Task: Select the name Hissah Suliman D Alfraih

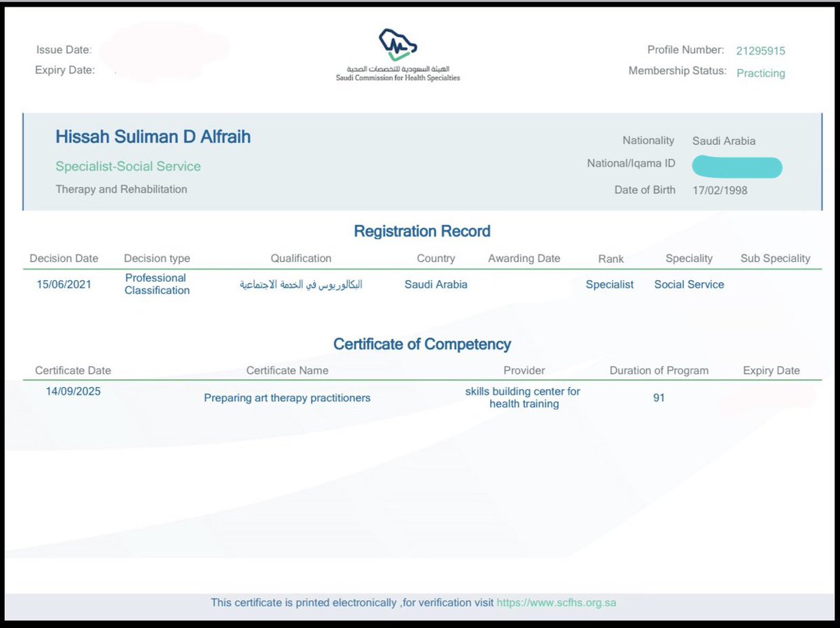Action: click(x=153, y=137)
